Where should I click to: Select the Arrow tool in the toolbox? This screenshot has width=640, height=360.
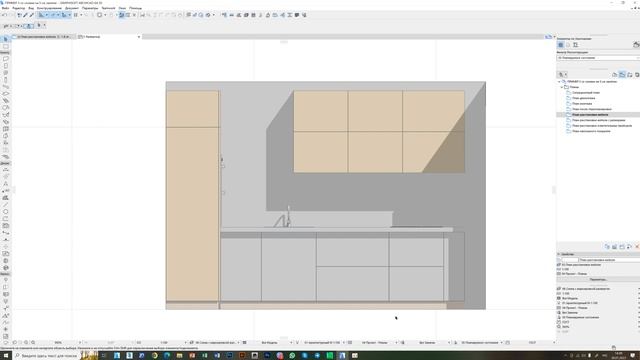pos(5,39)
